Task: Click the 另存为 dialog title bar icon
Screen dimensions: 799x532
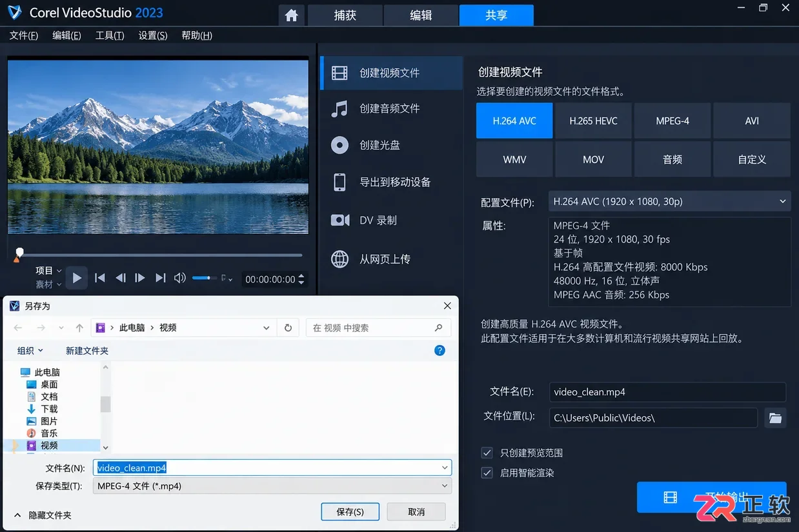Action: [x=14, y=306]
